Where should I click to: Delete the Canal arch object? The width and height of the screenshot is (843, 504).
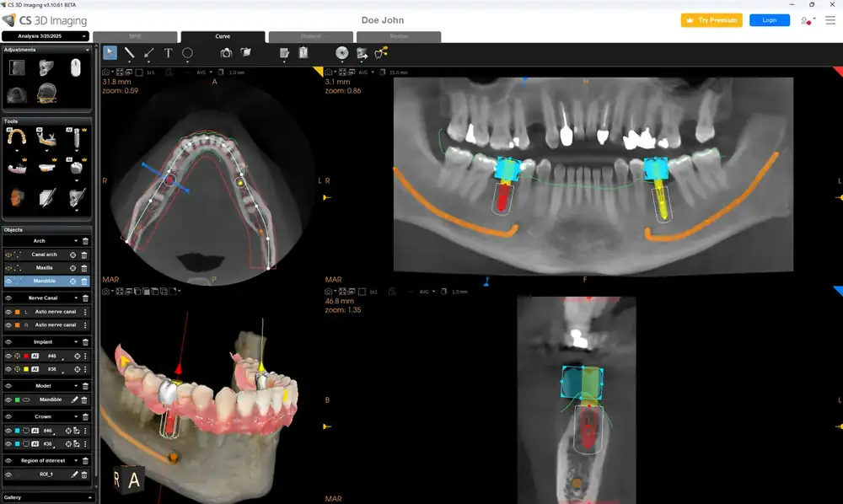tap(84, 255)
